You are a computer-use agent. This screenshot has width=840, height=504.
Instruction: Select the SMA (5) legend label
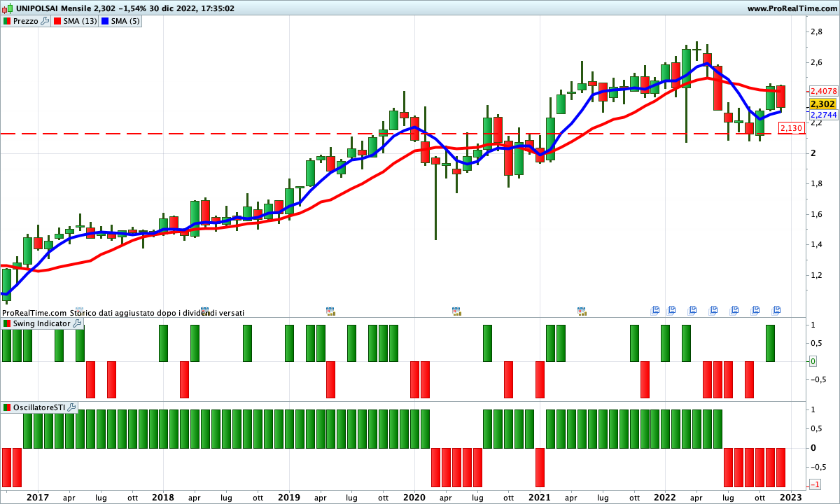point(126,21)
